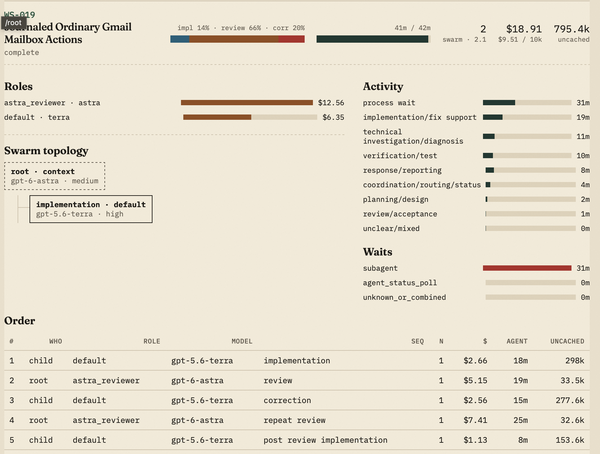Click the impl/review/corr phase progress bar
Image resolution: width=600 pixels, height=454 pixels.
[237, 39]
